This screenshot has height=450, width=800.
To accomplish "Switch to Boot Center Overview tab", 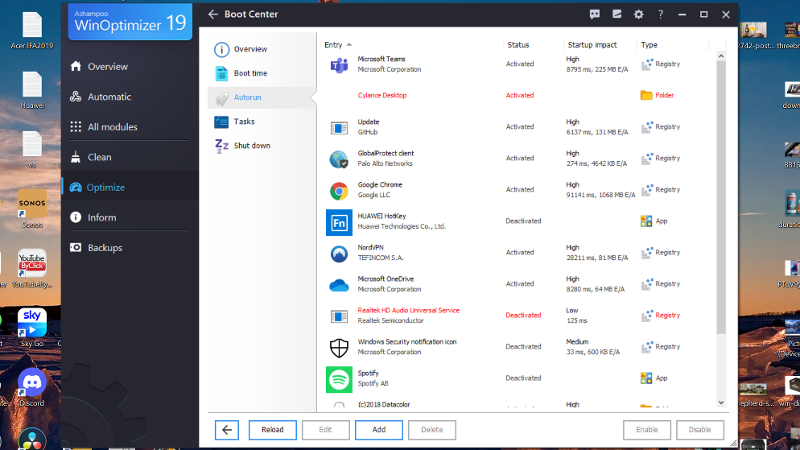I will 250,49.
